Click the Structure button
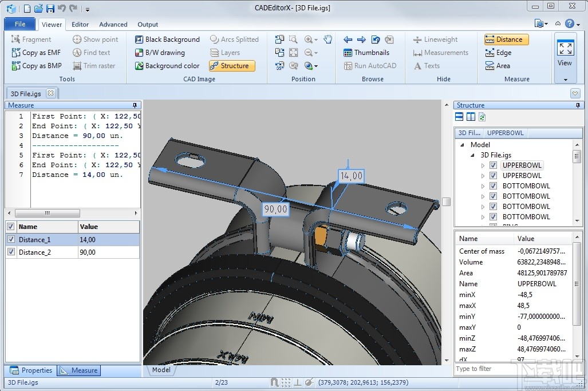The height and width of the screenshot is (391, 588). 232,66
